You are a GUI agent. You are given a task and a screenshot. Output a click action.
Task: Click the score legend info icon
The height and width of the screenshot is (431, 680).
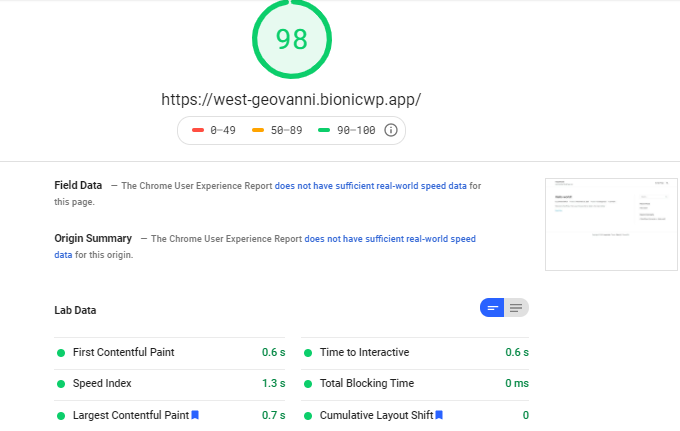(x=391, y=130)
